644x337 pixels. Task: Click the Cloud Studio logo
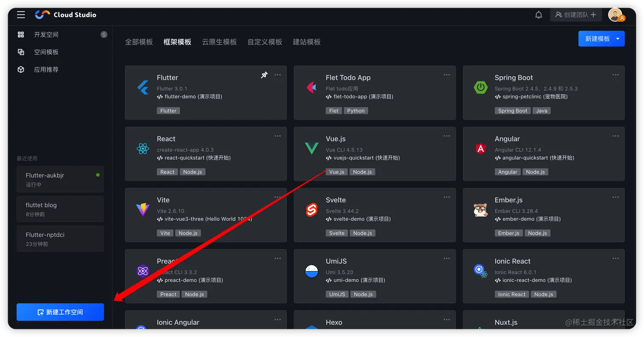66,15
